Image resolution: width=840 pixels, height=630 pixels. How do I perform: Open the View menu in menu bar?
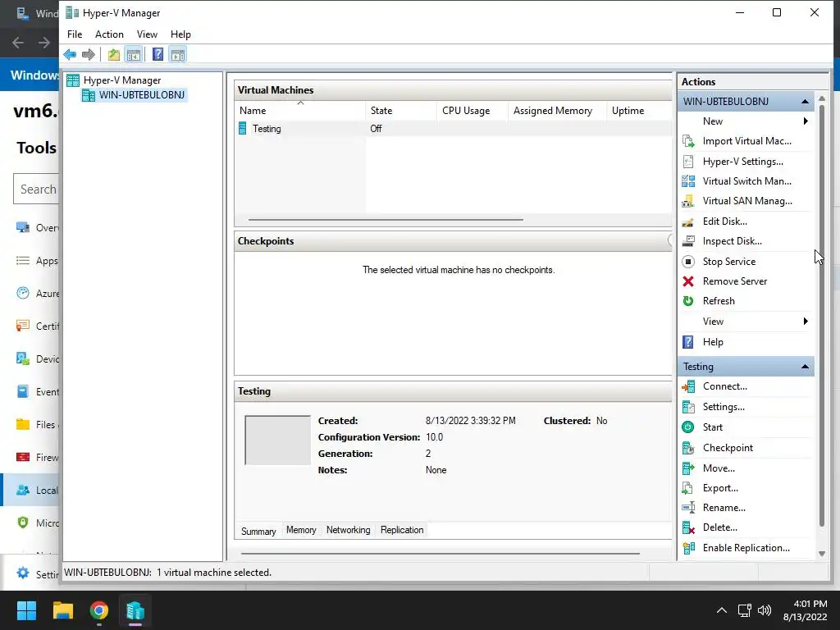pos(147,34)
